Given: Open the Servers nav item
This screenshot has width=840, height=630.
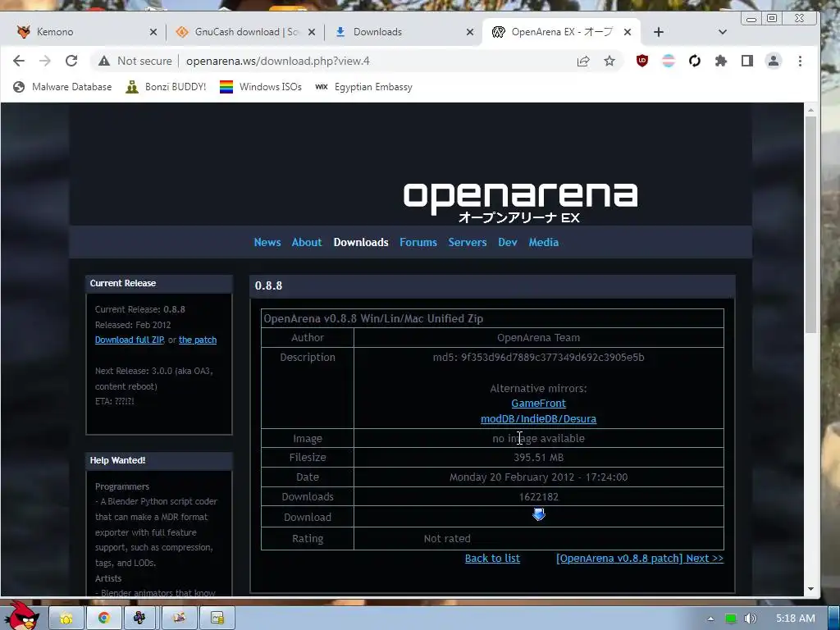Looking at the screenshot, I should 467,242.
